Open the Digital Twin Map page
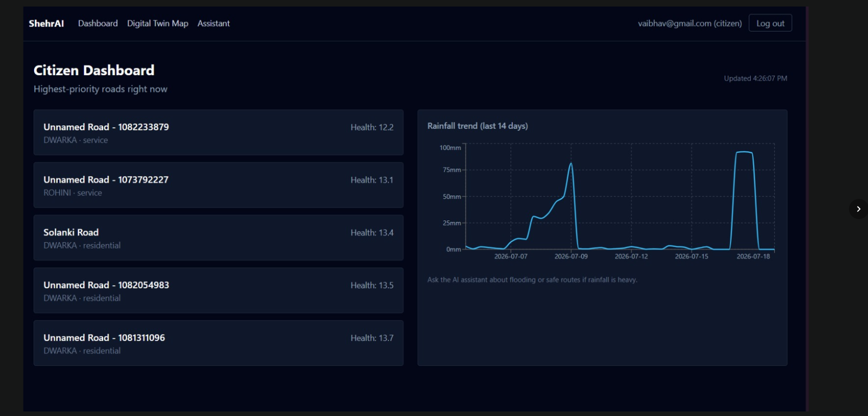 157,24
